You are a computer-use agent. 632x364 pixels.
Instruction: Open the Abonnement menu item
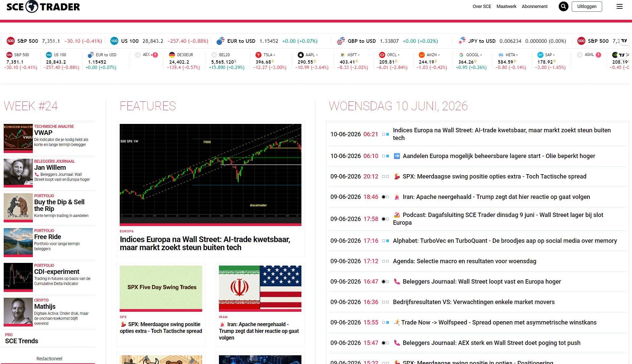[534, 6]
